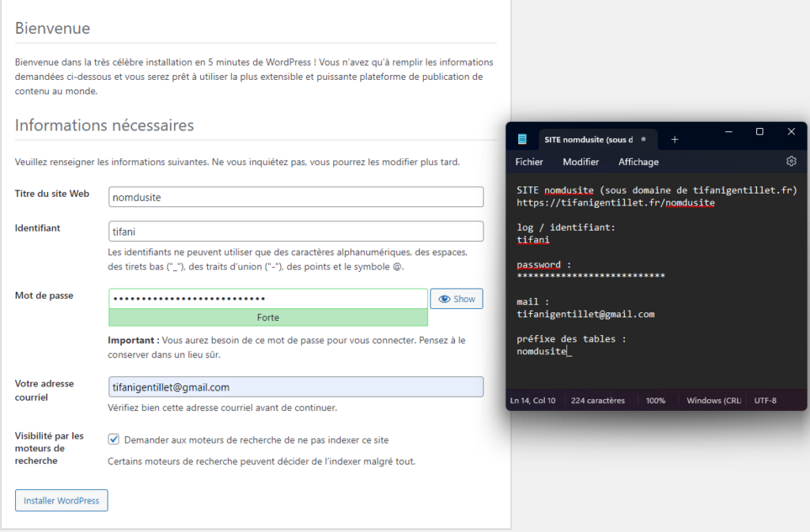Click the 100% zoom level in status bar
Viewport: 810px width, 532px height.
point(655,401)
